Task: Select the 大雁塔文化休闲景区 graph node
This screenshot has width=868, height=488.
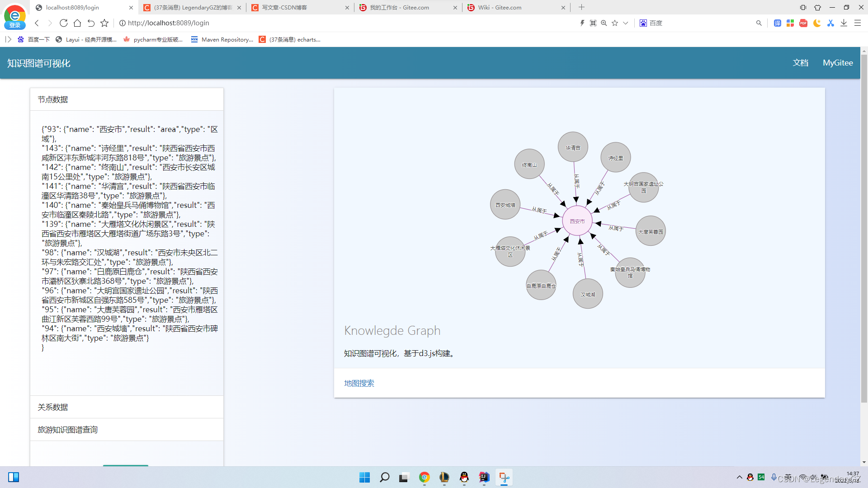Action: click(510, 252)
